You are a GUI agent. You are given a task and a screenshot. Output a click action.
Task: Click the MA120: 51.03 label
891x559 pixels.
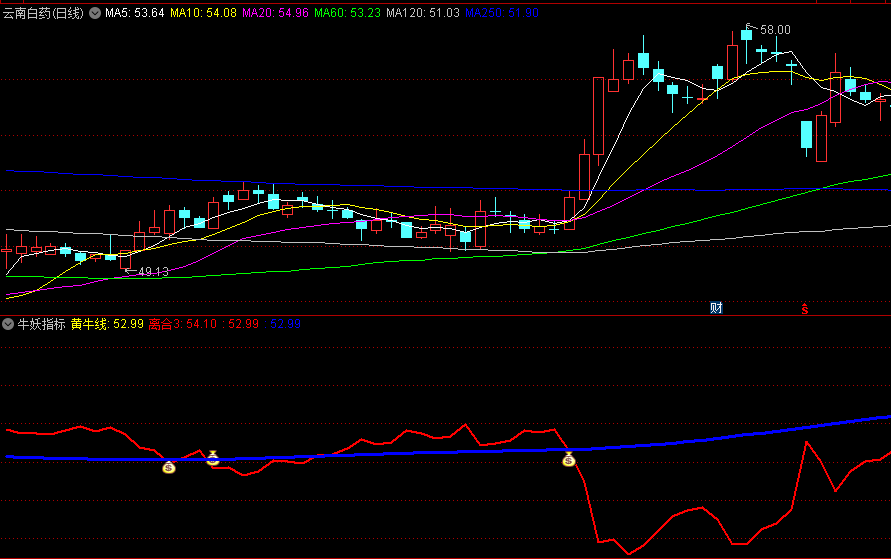point(423,13)
